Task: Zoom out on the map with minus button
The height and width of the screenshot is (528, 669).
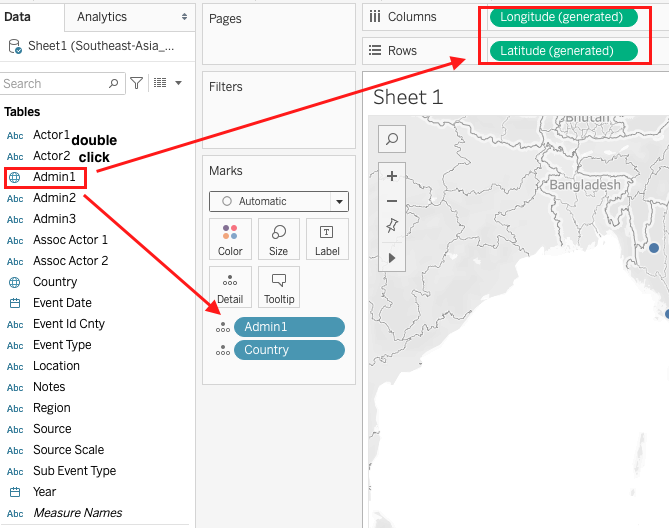Action: click(392, 201)
